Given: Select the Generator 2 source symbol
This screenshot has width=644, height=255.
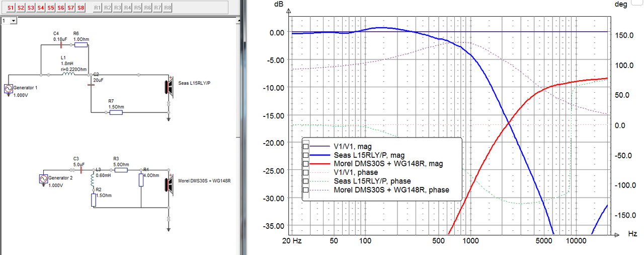Looking at the screenshot, I should [43, 179].
